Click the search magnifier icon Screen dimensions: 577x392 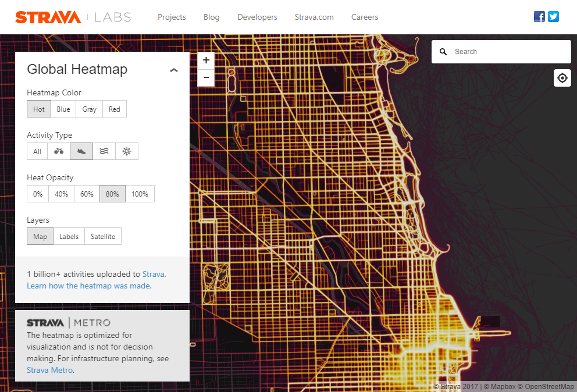tap(443, 52)
